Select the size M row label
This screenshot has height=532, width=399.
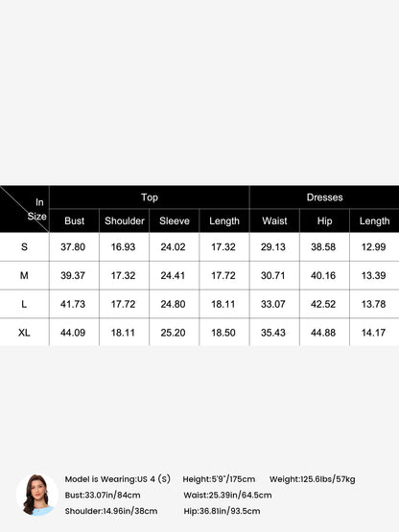tap(24, 275)
